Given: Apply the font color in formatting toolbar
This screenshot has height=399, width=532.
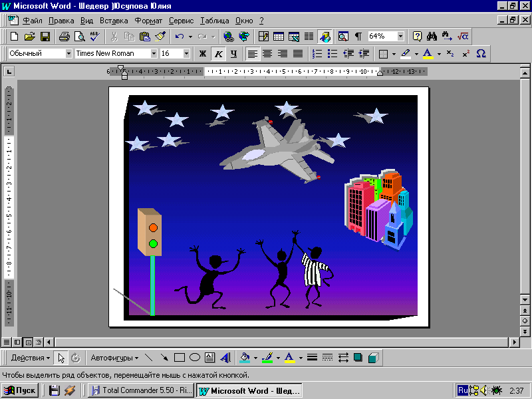Looking at the screenshot, I should click(x=428, y=54).
